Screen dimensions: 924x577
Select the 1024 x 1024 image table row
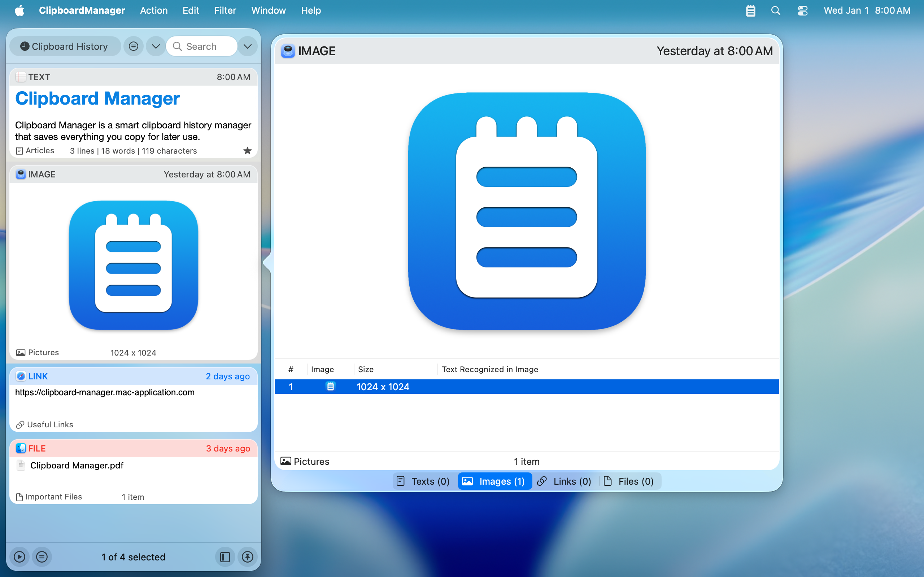[526, 387]
